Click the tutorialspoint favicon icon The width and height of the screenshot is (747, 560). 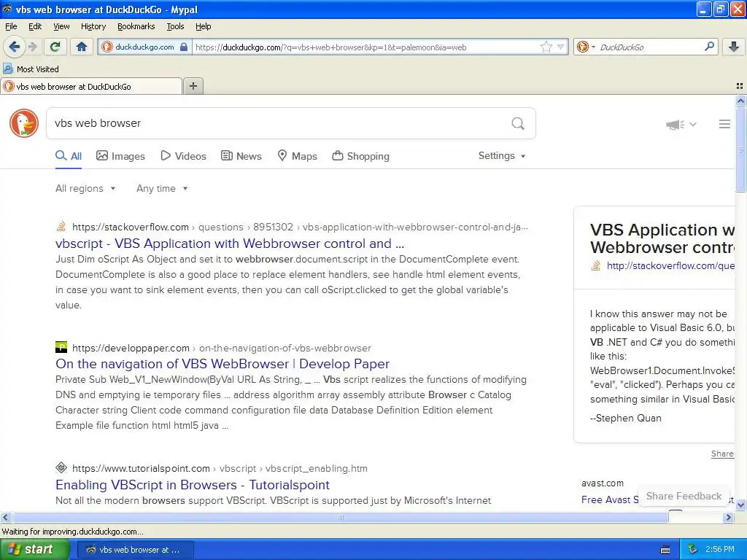pyautogui.click(x=61, y=467)
